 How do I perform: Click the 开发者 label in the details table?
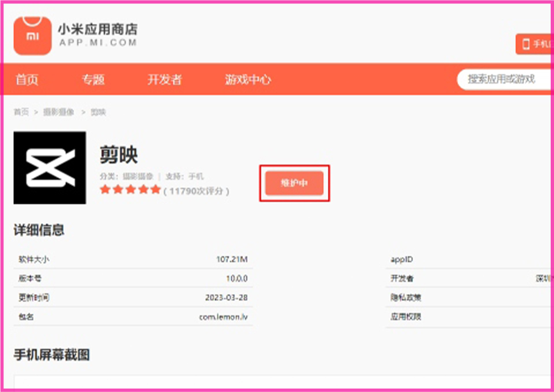coord(402,278)
